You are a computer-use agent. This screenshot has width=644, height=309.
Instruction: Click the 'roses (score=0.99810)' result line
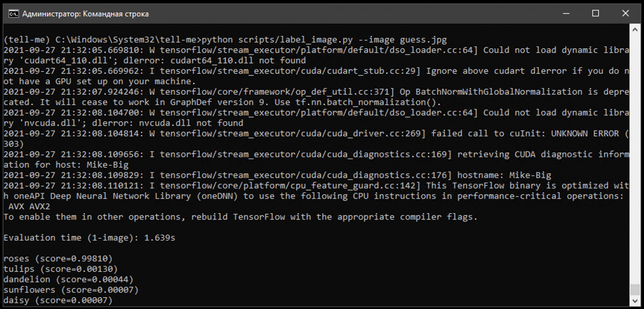click(x=58, y=259)
